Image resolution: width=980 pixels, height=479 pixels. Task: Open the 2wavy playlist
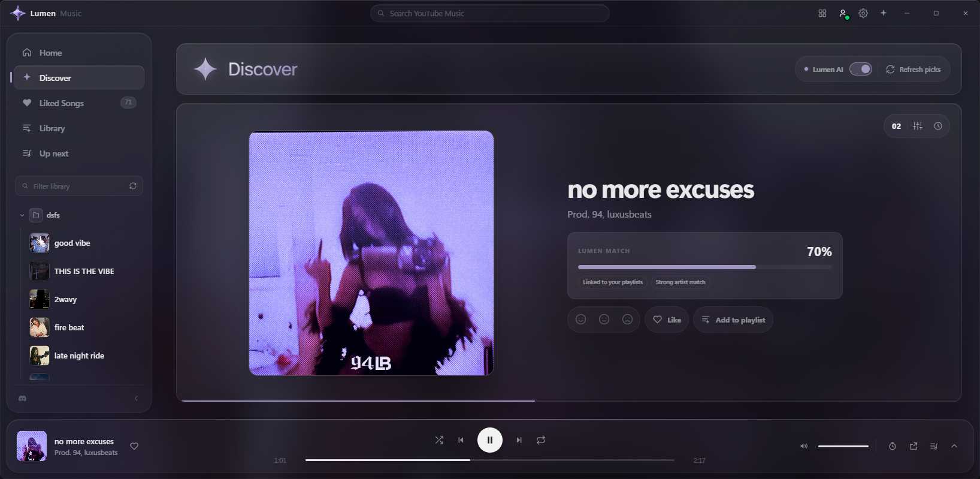tap(84, 299)
